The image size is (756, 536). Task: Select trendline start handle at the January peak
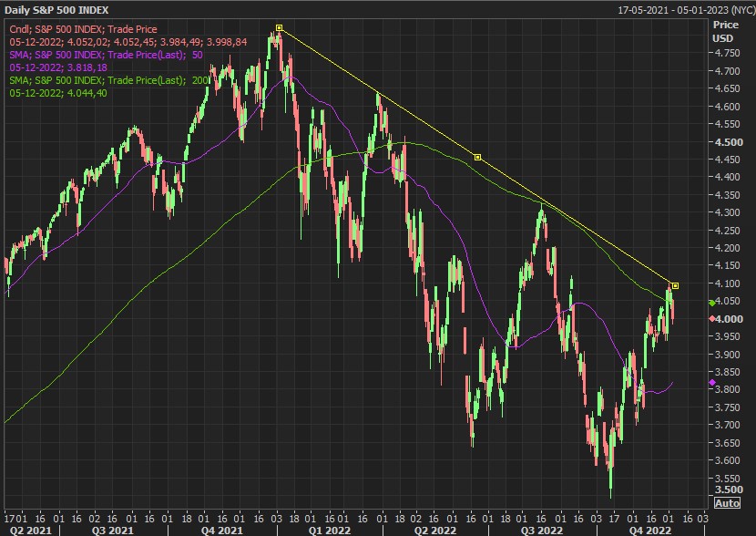tap(279, 27)
